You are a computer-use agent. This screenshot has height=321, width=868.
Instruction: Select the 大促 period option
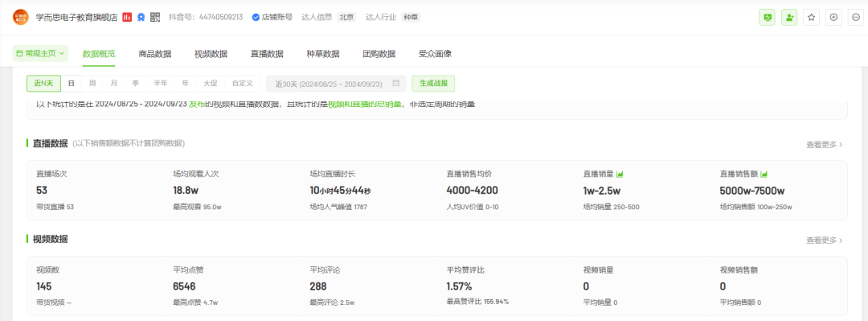coord(211,84)
